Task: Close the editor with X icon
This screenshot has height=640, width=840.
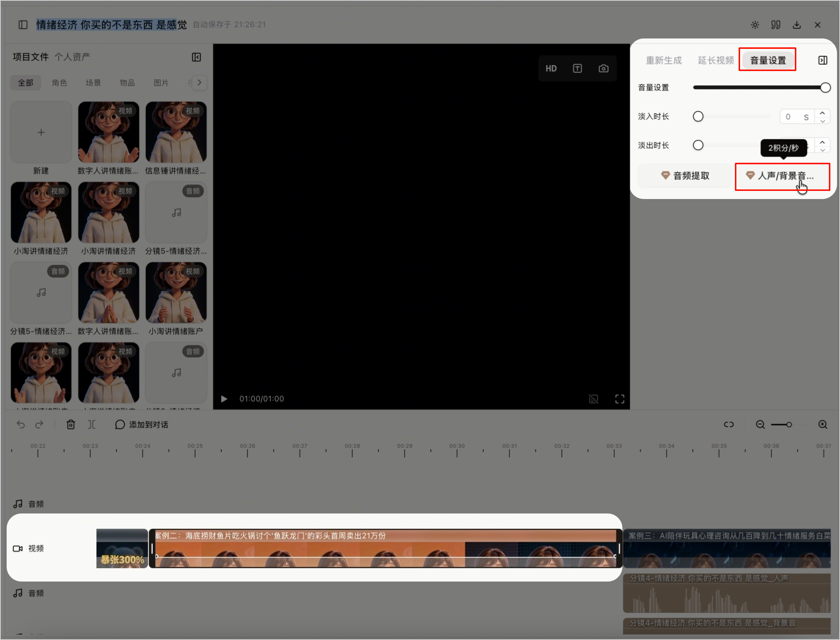Action: tap(817, 25)
